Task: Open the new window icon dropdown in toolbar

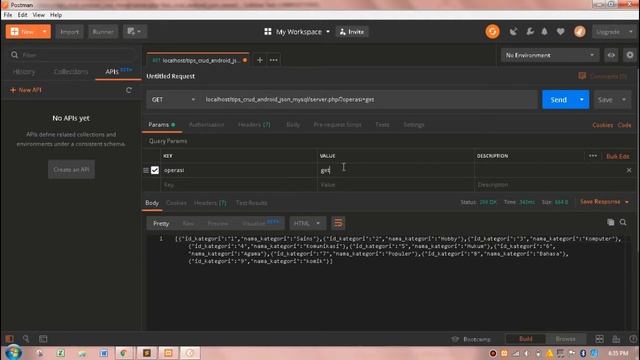Action: coord(134,31)
